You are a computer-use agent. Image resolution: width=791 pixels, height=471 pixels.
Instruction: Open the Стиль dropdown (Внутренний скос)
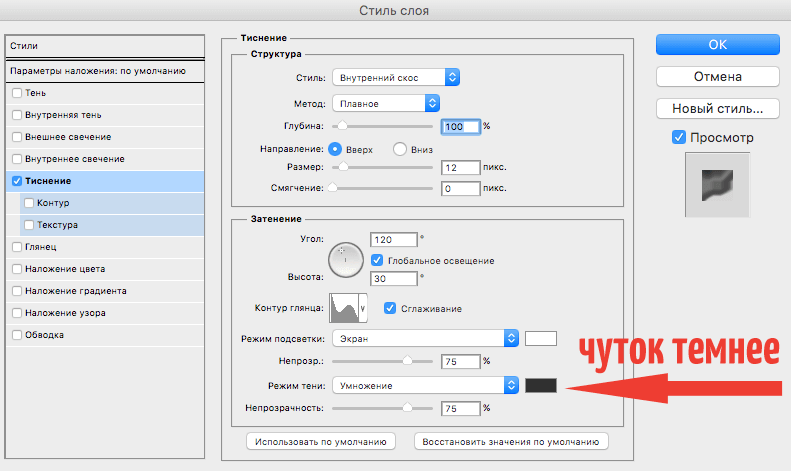[395, 77]
